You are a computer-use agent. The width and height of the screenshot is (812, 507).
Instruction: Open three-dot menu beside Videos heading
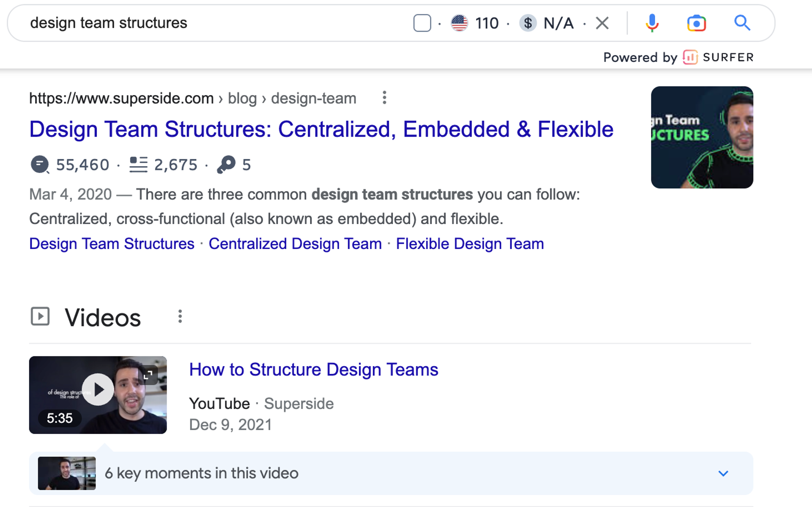pyautogui.click(x=180, y=316)
